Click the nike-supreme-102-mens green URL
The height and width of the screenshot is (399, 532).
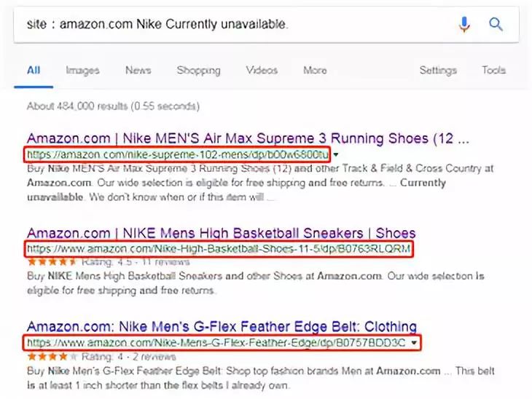(178, 154)
